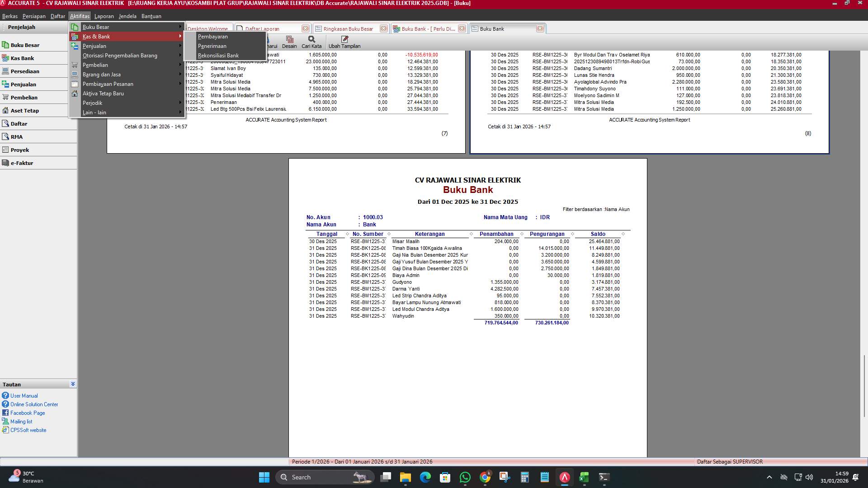868x488 pixels.
Task: Expand the Penjualan submenu arrow
Action: (x=180, y=46)
